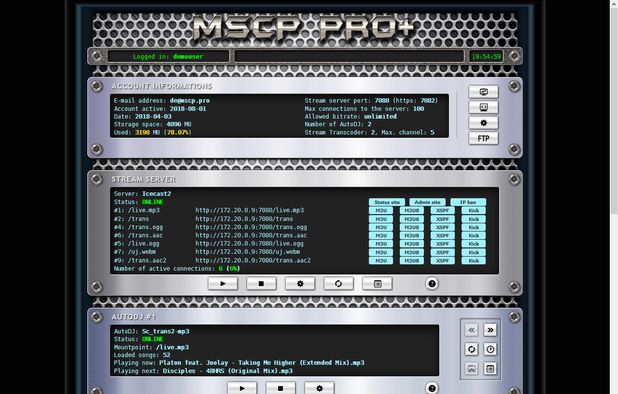The width and height of the screenshot is (618, 394).
Task: Click the http://172.20.0.9:7080/live.mp3 URL
Action: click(249, 210)
